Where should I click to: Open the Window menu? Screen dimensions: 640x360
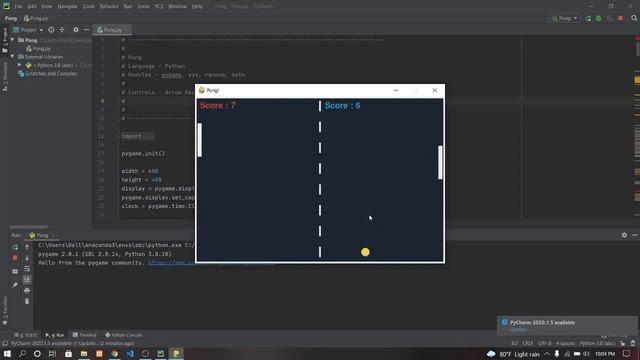(177, 7)
